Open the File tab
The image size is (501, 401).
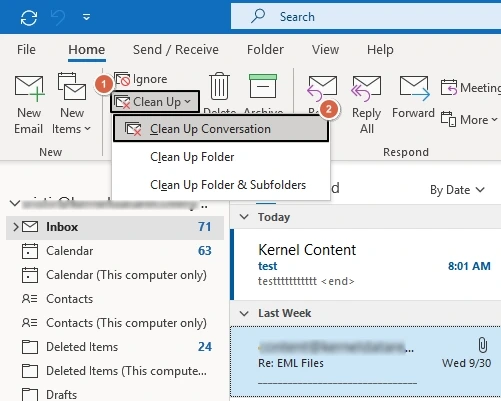[26, 50]
